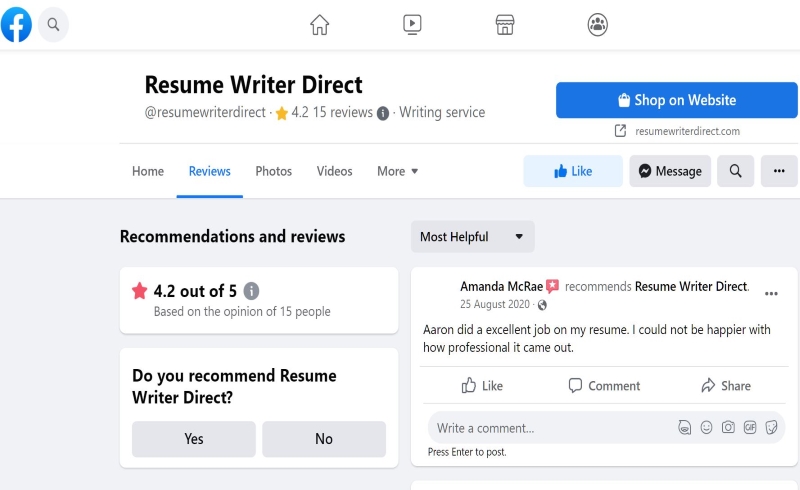Expand the More tab dropdown
This screenshot has width=800, height=490.
click(x=397, y=171)
